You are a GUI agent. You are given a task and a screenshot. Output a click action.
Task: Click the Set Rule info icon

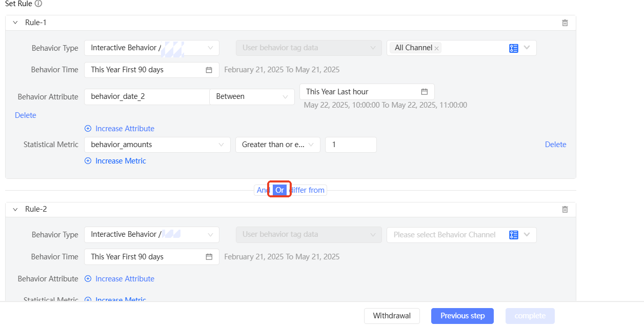38,4
